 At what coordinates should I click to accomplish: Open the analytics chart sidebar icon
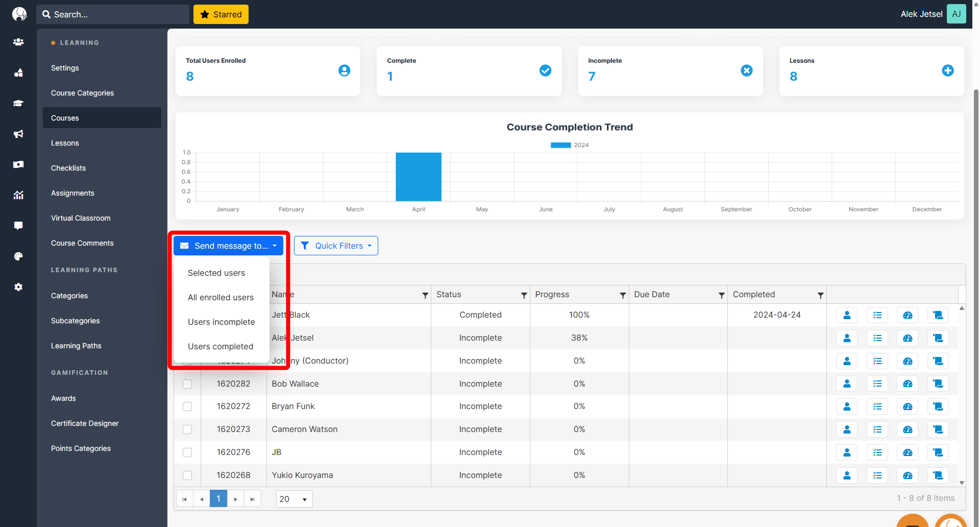coord(18,195)
